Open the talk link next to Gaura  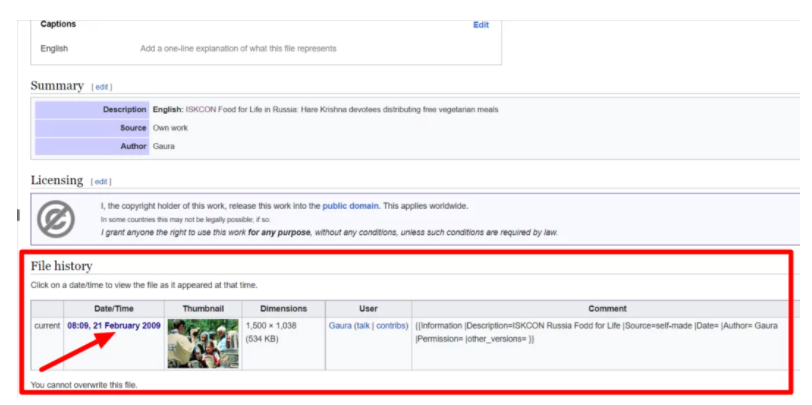[x=362, y=326]
